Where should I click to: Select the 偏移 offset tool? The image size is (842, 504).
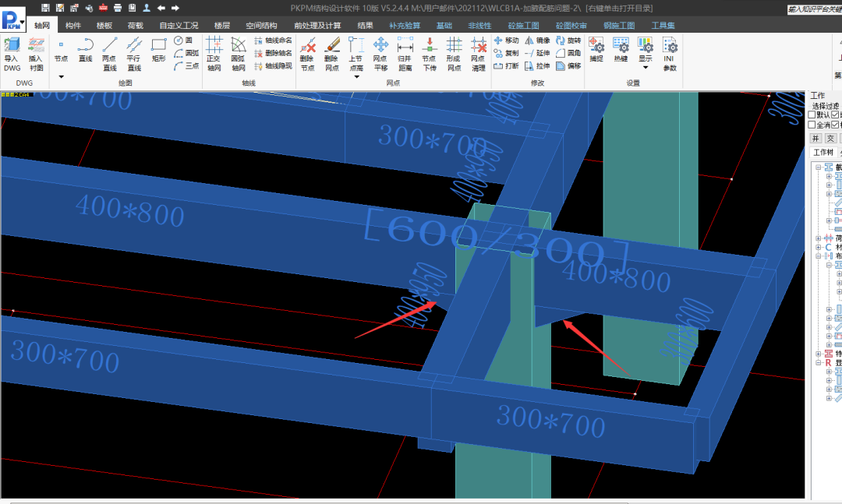point(568,66)
